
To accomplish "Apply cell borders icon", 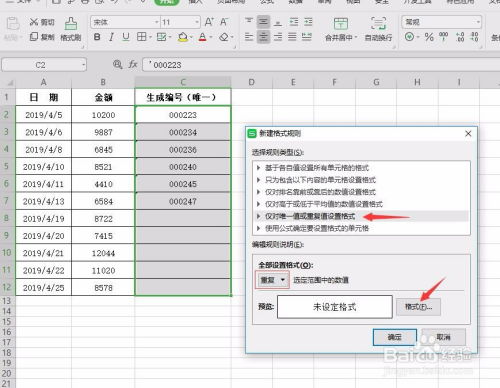I will [141, 37].
